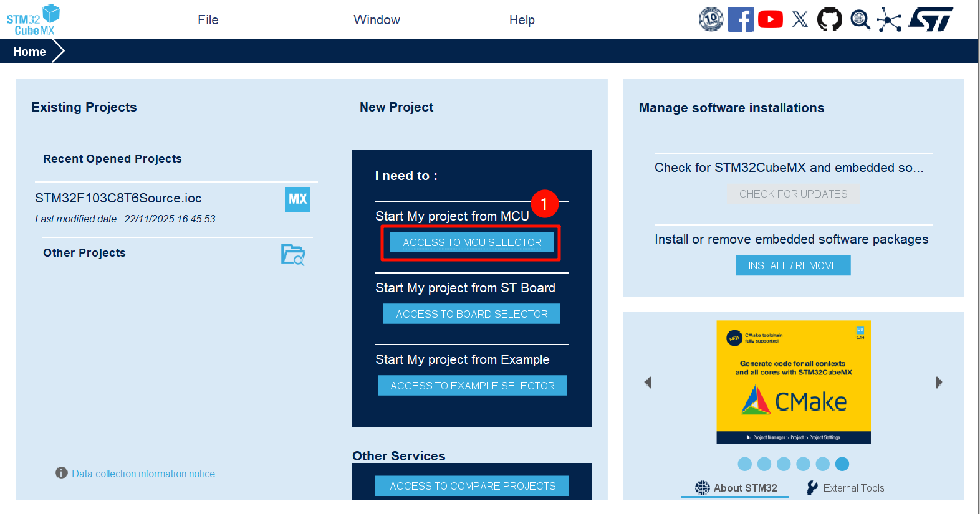Open the Help menu
This screenshot has height=514, width=980.
(x=522, y=20)
